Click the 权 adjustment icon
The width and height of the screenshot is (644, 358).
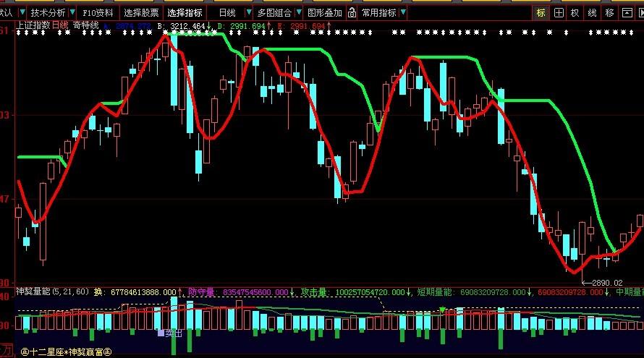click(575, 13)
